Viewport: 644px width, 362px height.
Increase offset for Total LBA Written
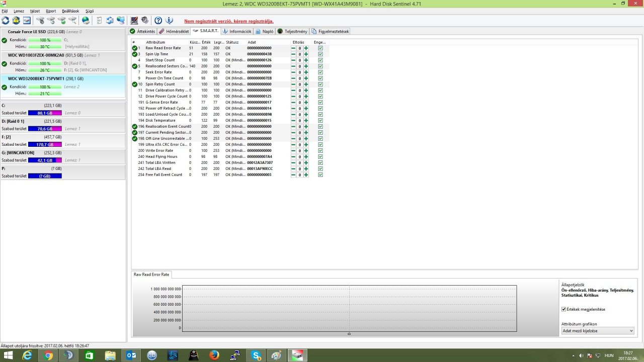pyautogui.click(x=306, y=162)
